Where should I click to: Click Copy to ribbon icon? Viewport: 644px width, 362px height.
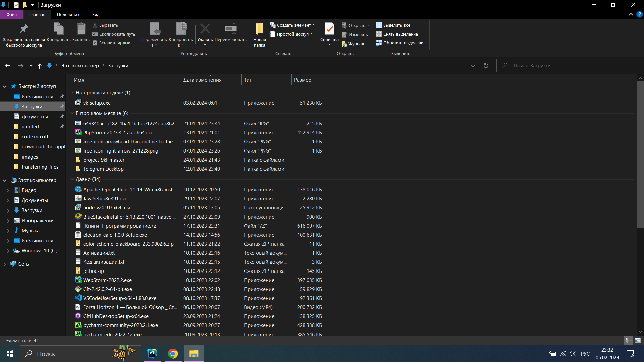pyautogui.click(x=181, y=29)
